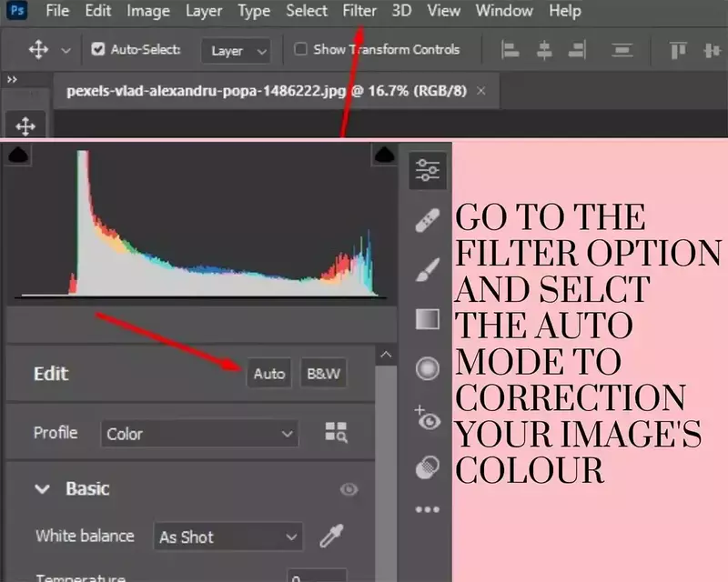Open the Profile Color dropdown
This screenshot has width=728, height=582.
[199, 434]
